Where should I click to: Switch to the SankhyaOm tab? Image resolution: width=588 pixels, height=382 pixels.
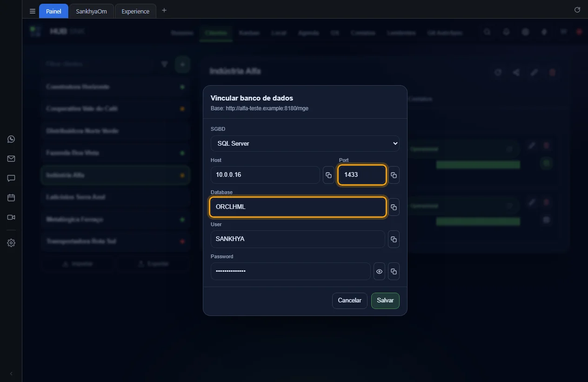(91, 11)
